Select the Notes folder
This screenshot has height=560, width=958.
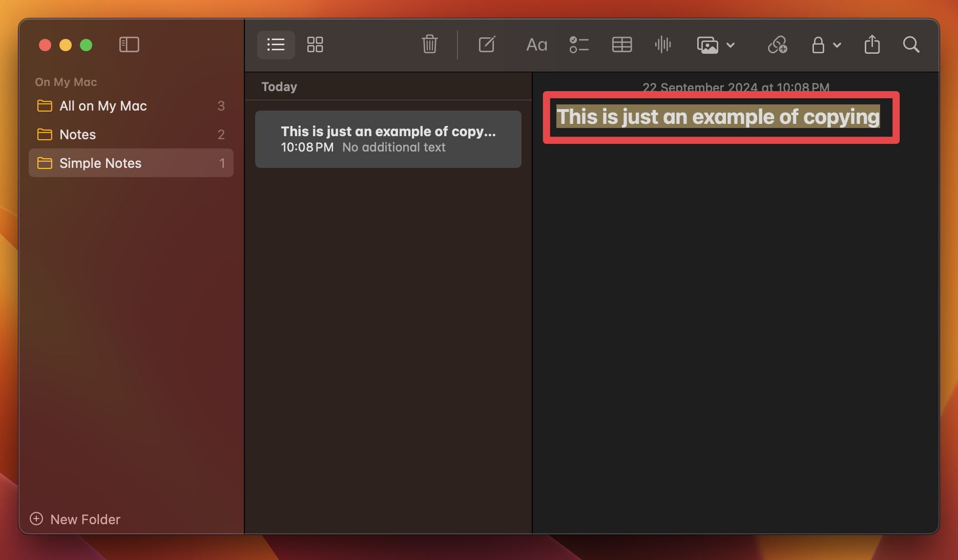(x=77, y=134)
